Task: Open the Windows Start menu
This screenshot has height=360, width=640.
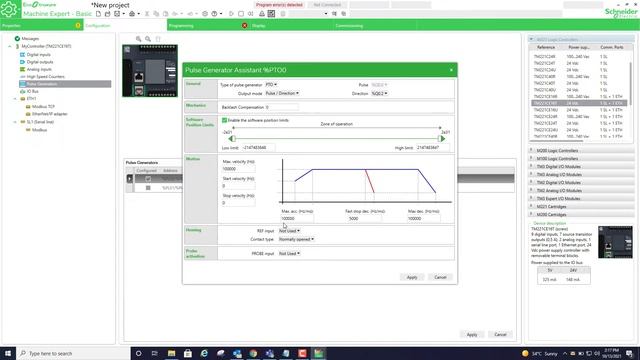Action: click(8, 353)
